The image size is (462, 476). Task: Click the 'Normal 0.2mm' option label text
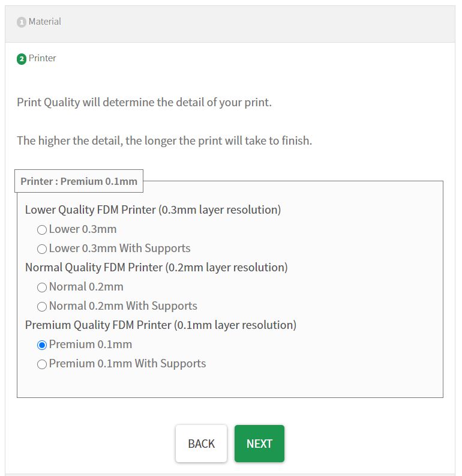86,286
